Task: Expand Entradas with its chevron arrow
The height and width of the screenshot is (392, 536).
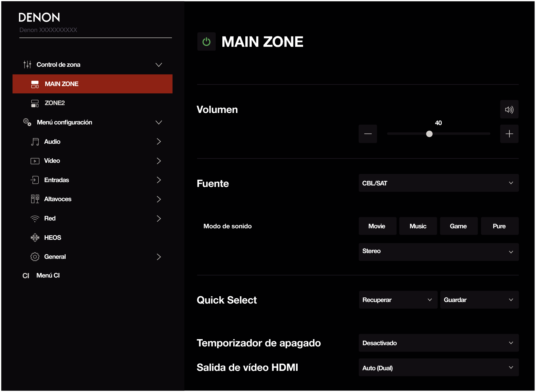Action: (x=159, y=180)
